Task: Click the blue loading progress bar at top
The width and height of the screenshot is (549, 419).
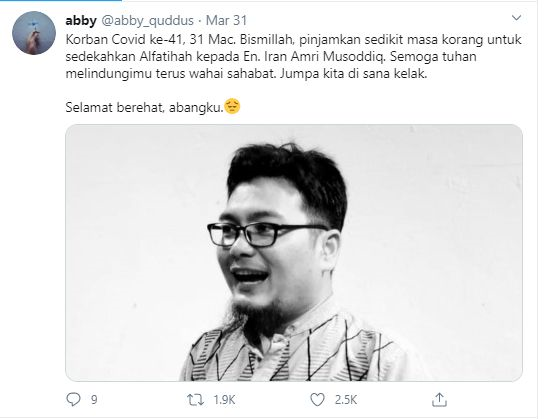Action: click(x=61, y=1)
